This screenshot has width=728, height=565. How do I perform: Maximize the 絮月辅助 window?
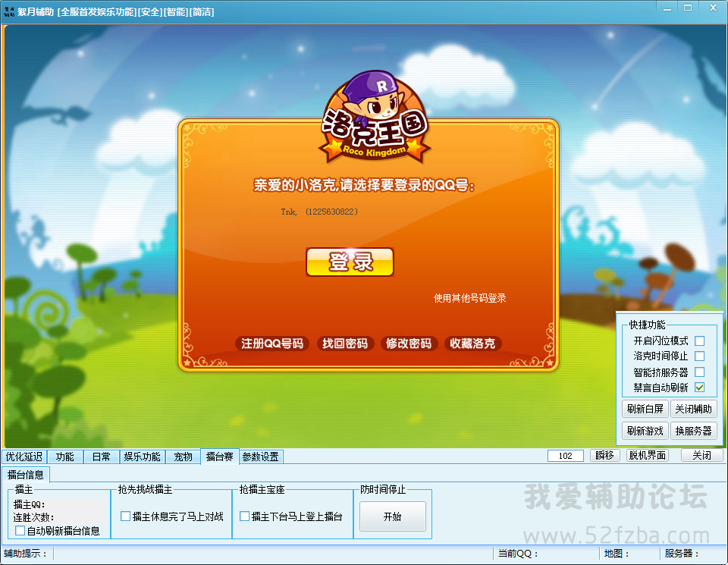pyautogui.click(x=688, y=8)
